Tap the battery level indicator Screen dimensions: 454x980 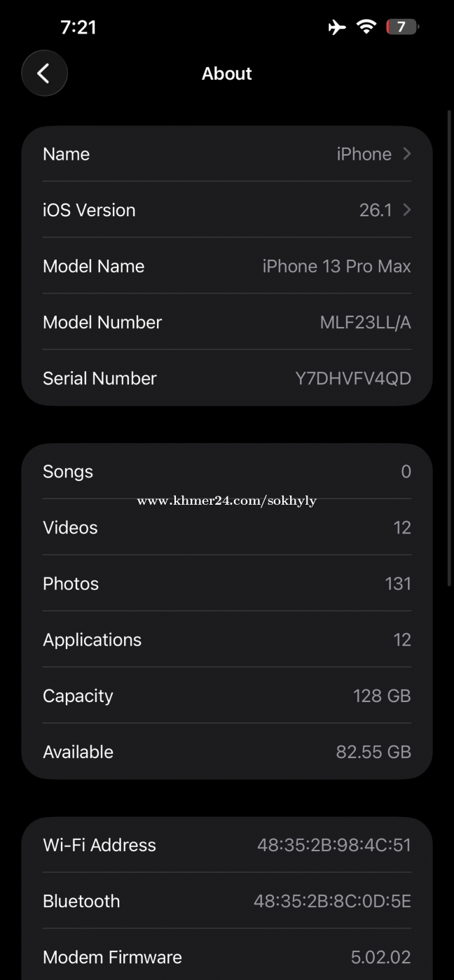[x=401, y=27]
